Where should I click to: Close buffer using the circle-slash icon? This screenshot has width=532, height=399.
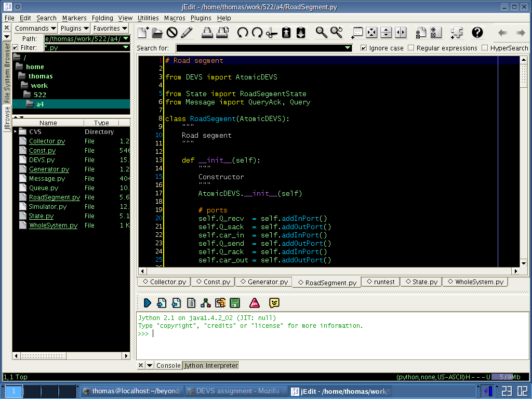(x=172, y=32)
